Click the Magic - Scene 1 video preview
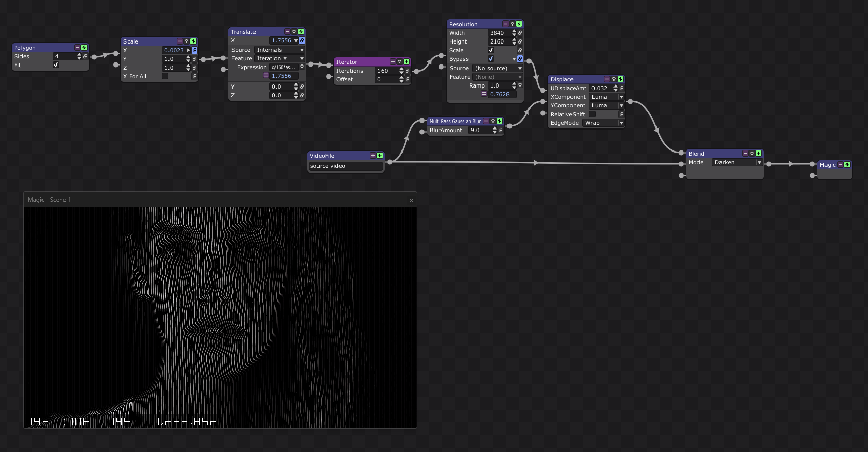The width and height of the screenshot is (868, 452). (220, 317)
